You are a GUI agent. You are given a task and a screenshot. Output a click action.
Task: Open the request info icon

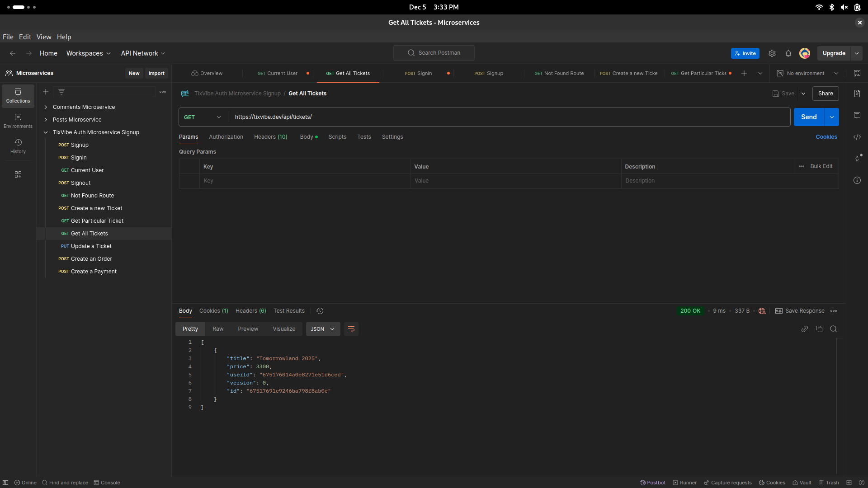coord(857,180)
